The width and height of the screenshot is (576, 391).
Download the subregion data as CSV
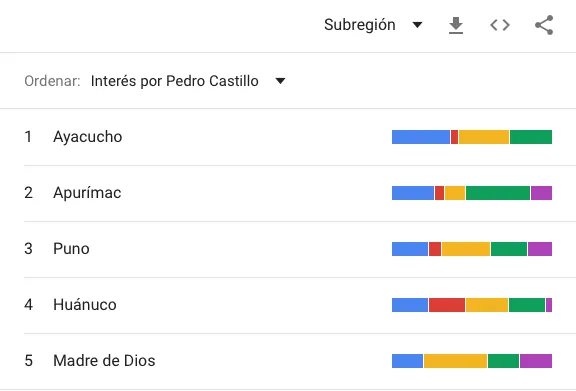(x=456, y=25)
